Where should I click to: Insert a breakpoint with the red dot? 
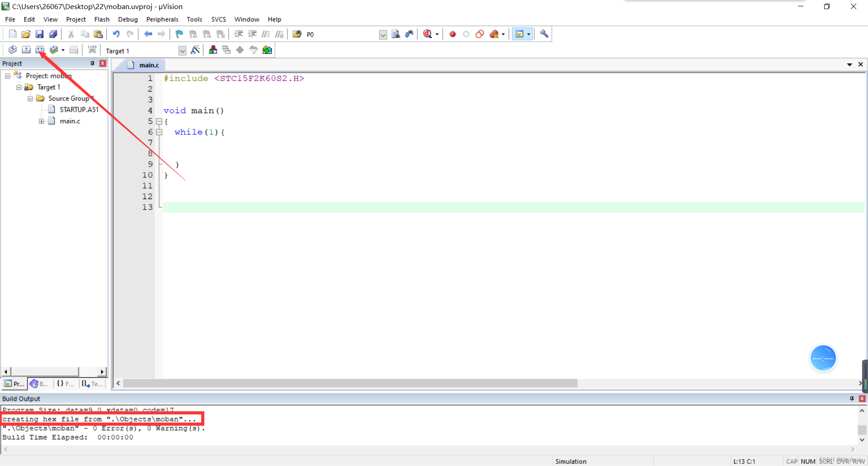(x=453, y=34)
